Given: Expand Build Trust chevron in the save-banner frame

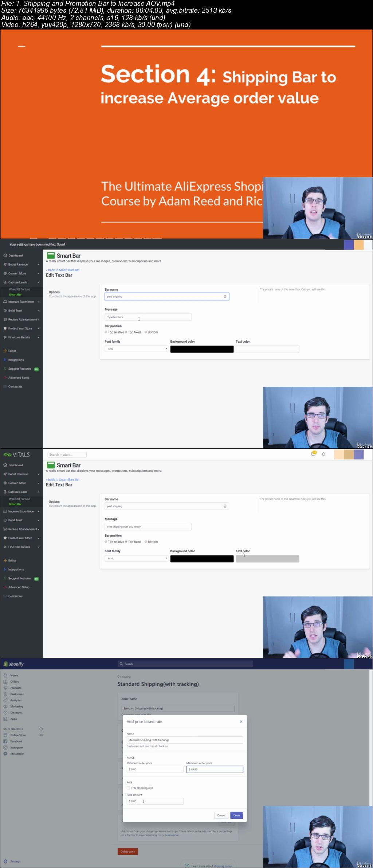Looking at the screenshot, I should (38, 311).
